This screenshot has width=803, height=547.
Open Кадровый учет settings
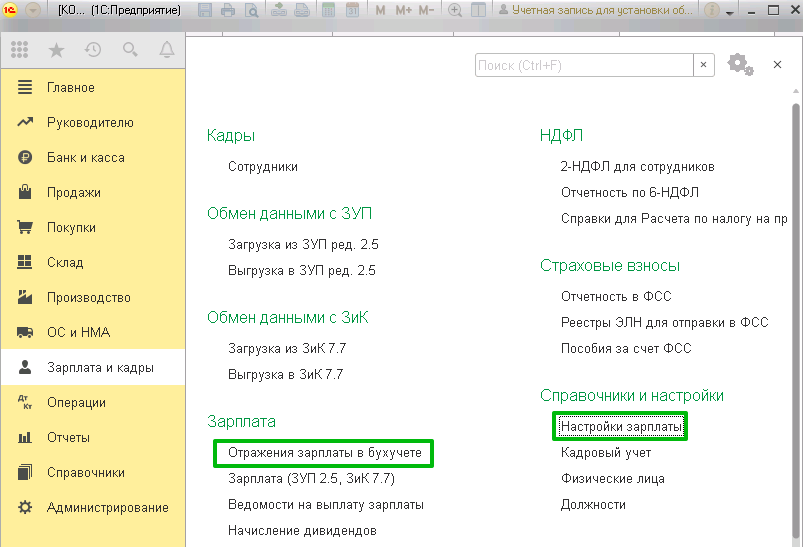tap(606, 453)
